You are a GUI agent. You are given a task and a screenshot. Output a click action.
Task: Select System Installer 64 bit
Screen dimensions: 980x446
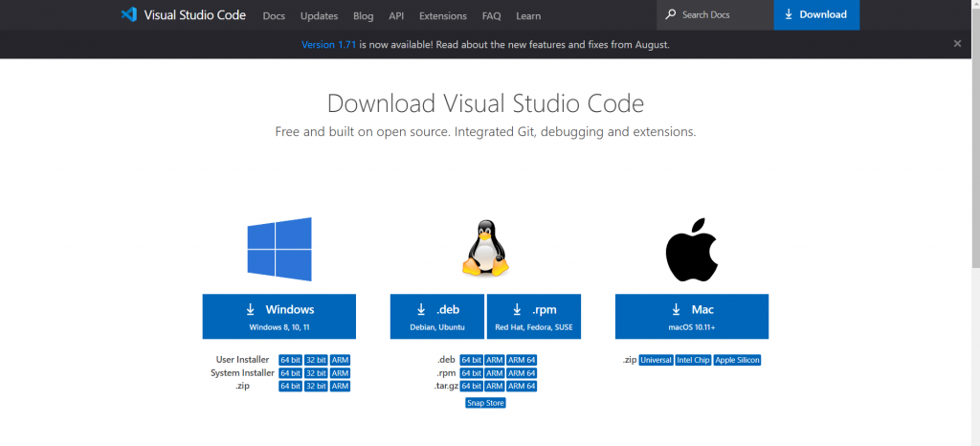point(291,373)
